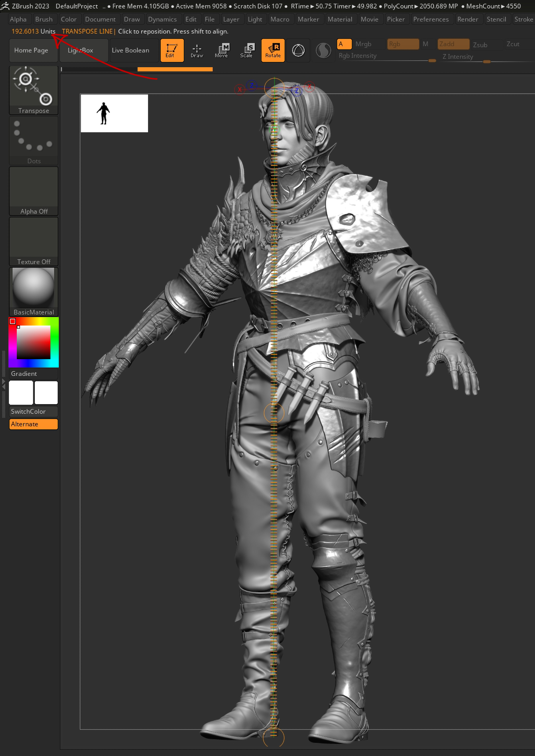Click the MeshCount 4550 readout

[494, 6]
